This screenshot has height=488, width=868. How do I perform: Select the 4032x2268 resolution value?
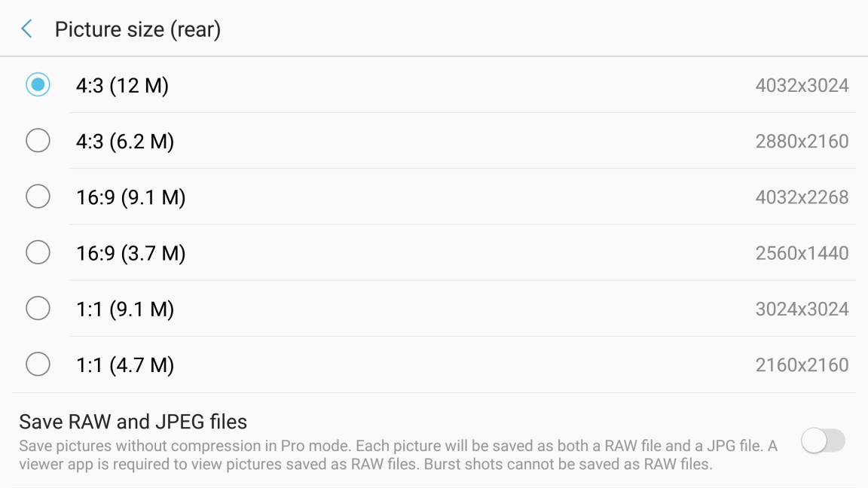[802, 197]
